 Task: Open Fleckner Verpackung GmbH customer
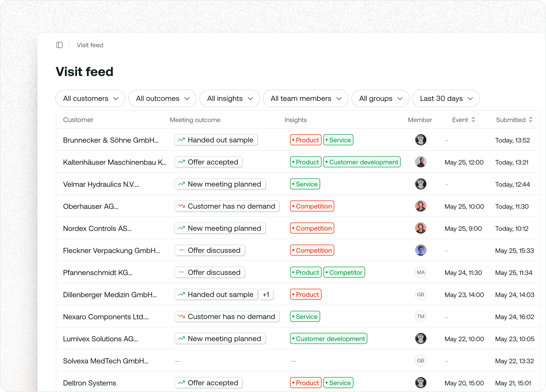pyautogui.click(x=111, y=250)
